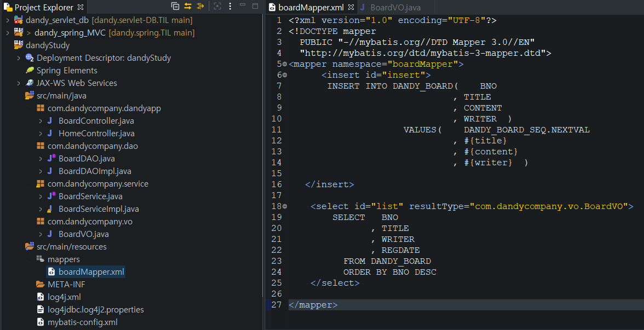This screenshot has height=330, width=644.
Task: Click the dandy_servlet_db project icon
Action: point(19,20)
